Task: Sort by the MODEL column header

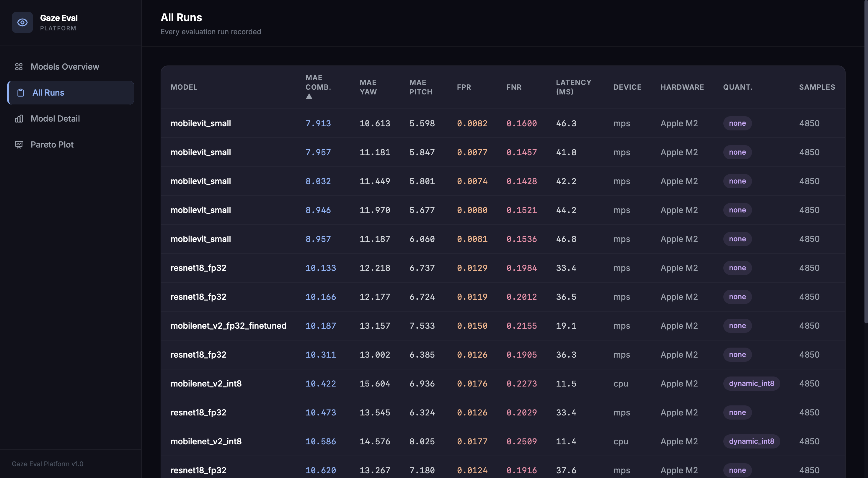Action: (x=184, y=87)
